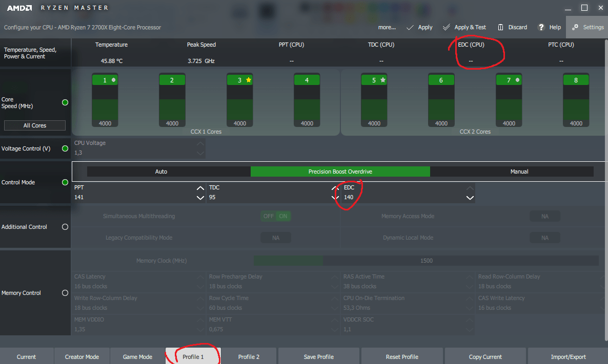Click the TDC value field 95
Screen dimensions: 608x364
(x=212, y=197)
